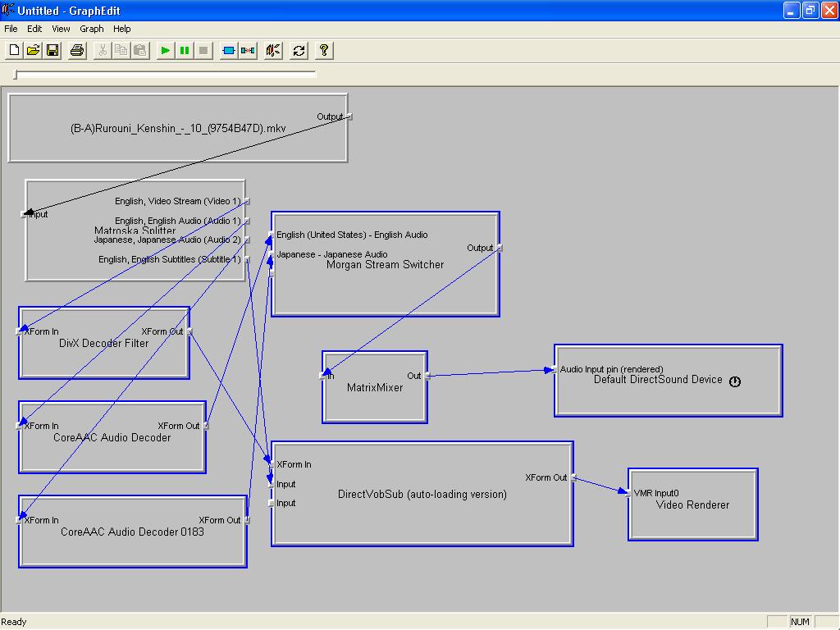The height and width of the screenshot is (630, 840).
Task: Select the Video Renderer filter title
Action: click(692, 505)
